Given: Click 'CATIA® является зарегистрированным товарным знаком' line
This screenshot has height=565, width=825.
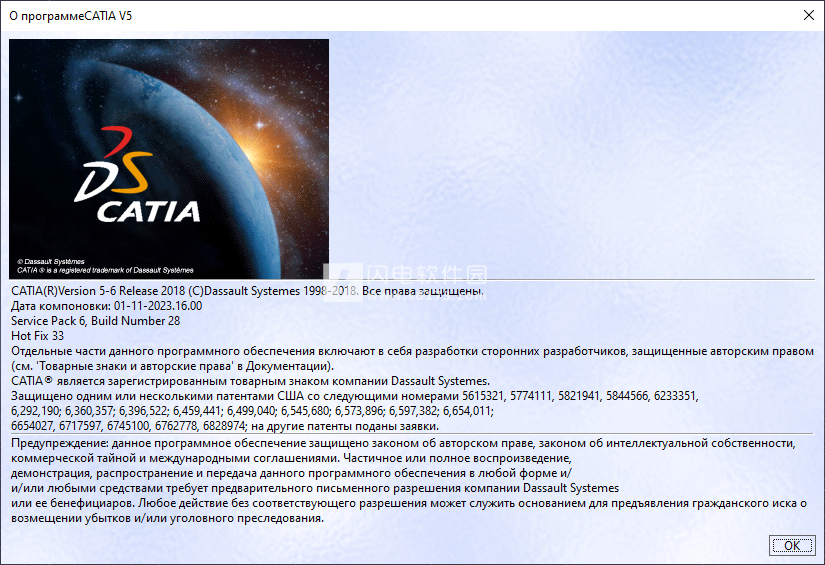Looking at the screenshot, I should (x=250, y=381).
